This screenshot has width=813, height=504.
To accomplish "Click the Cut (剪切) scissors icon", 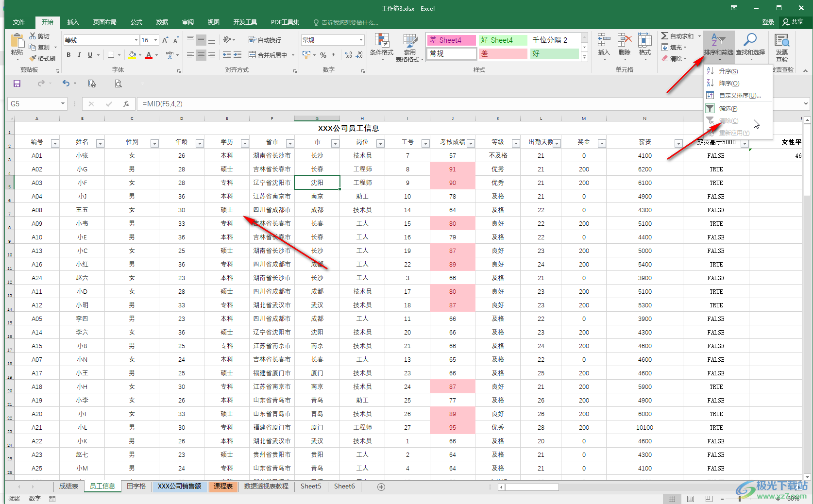I will 33,36.
